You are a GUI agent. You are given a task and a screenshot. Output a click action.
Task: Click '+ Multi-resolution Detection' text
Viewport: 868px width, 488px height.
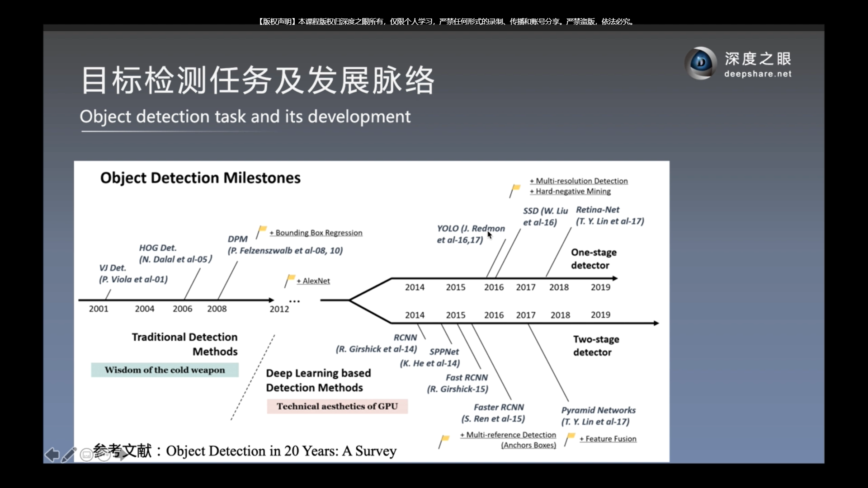[x=579, y=181]
